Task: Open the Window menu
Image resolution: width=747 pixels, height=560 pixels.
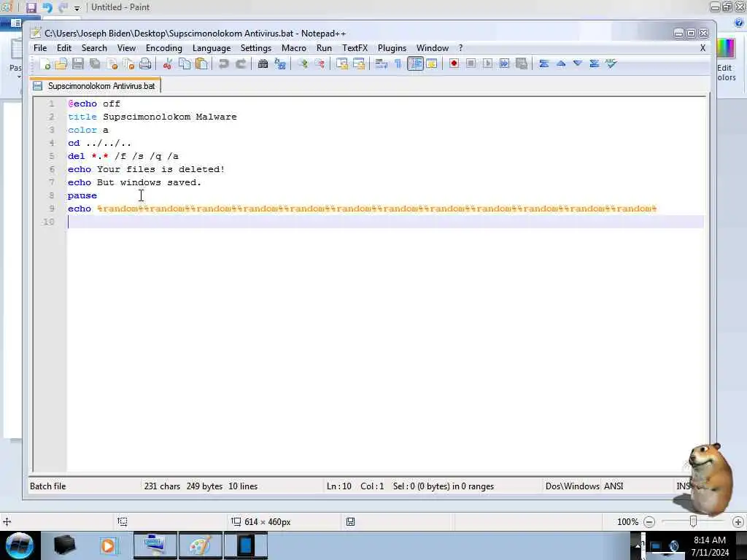Action: 433,48
